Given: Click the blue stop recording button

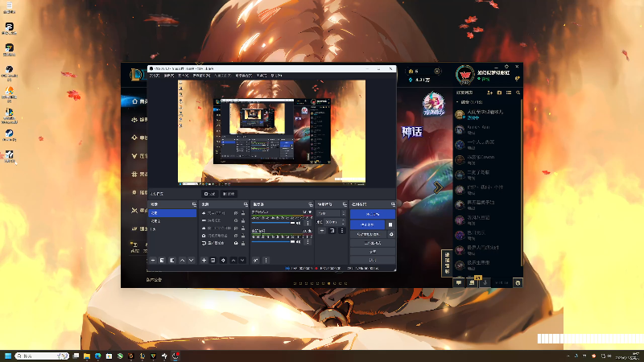Looking at the screenshot, I should [x=367, y=225].
